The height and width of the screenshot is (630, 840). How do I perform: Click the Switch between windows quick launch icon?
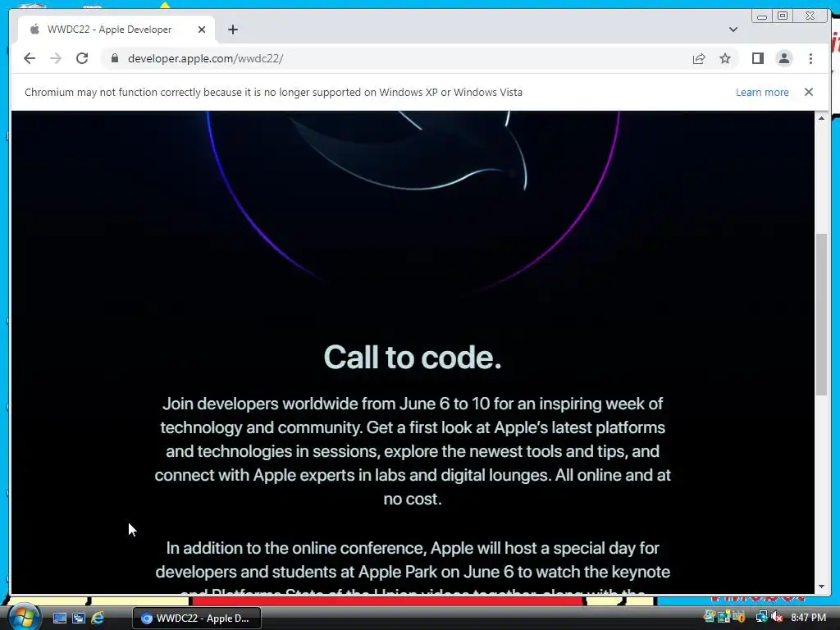click(78, 619)
